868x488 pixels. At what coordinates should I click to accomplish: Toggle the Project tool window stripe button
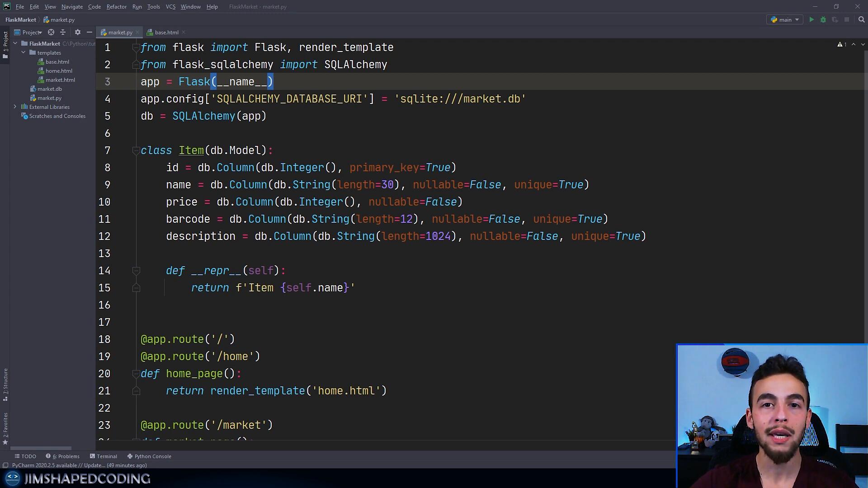5,44
